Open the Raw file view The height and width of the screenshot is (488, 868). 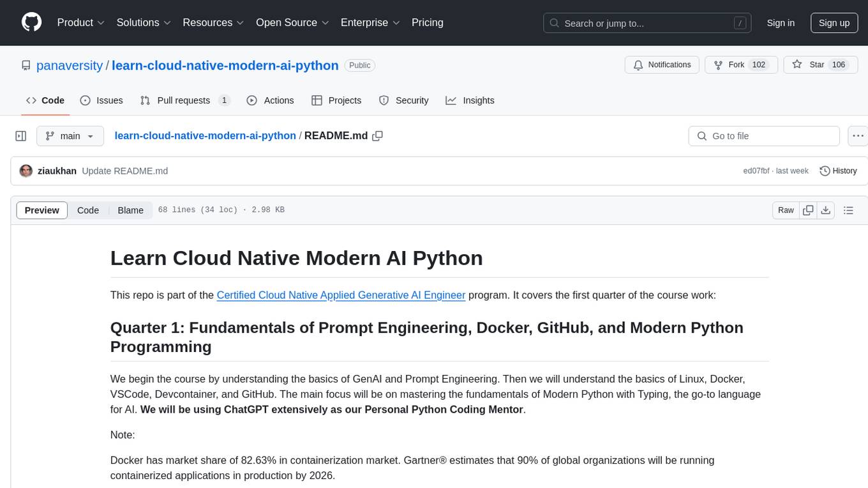coord(786,210)
